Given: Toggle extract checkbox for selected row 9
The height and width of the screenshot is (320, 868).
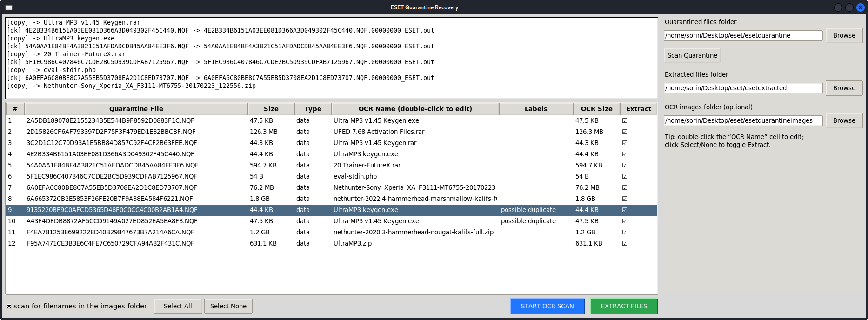Looking at the screenshot, I should pyautogui.click(x=625, y=210).
